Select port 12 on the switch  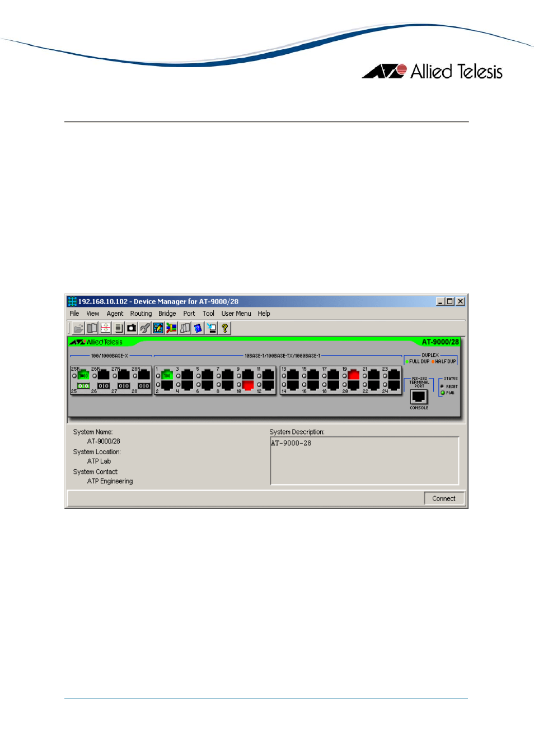(268, 385)
